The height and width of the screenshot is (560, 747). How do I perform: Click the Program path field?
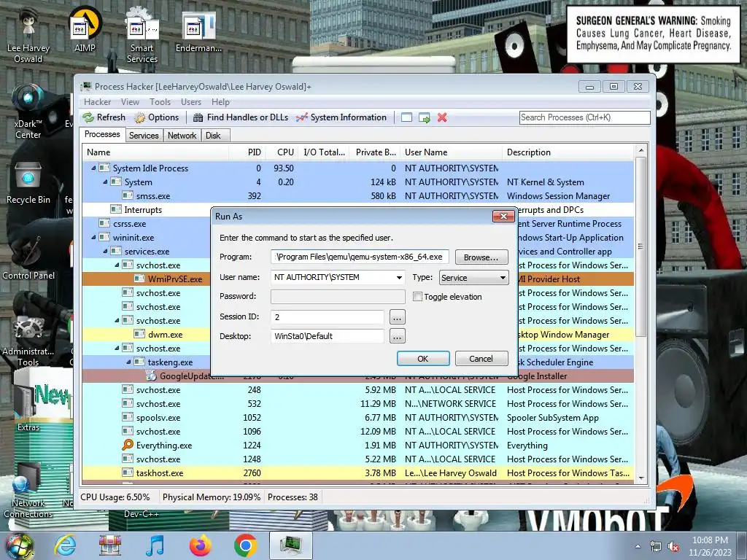pyautogui.click(x=360, y=257)
